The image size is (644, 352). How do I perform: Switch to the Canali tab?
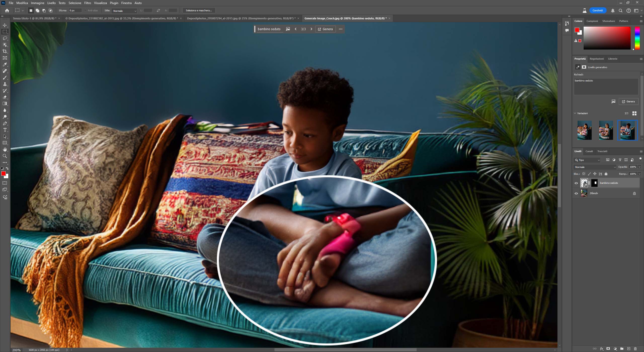[x=589, y=151]
